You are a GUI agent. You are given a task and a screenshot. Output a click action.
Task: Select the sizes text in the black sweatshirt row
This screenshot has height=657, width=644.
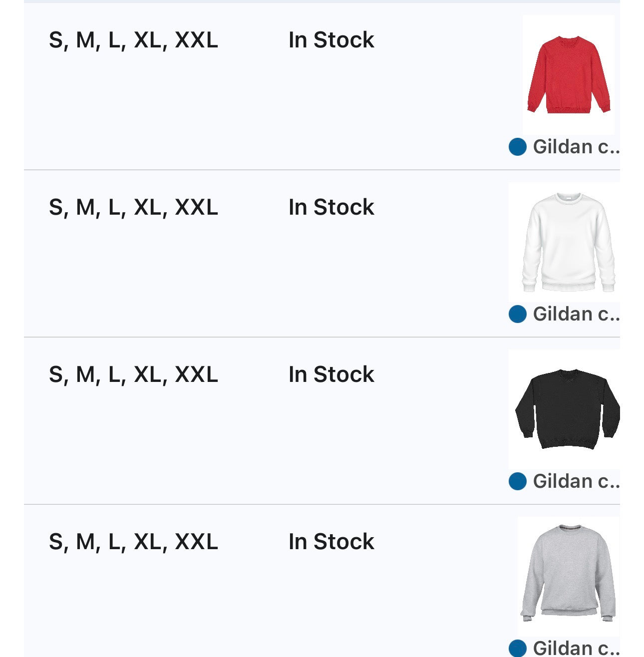(x=133, y=375)
